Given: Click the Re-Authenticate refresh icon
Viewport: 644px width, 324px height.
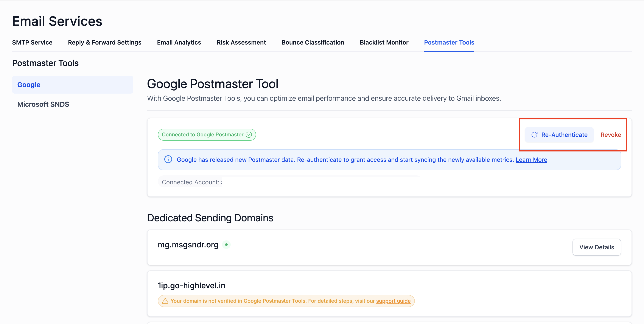Looking at the screenshot, I should 534,135.
